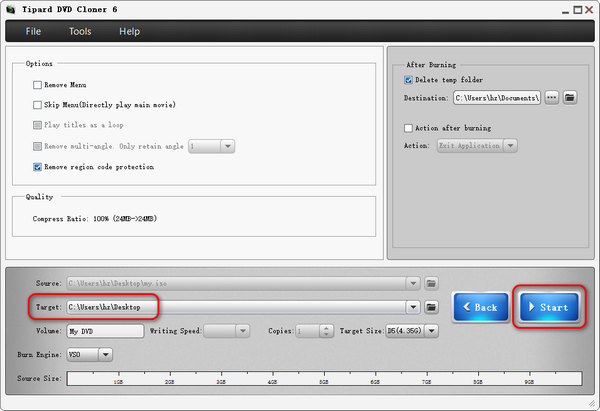Viewport: 600px width, 411px height.
Task: Expand the Source path dropdown
Action: (x=413, y=284)
